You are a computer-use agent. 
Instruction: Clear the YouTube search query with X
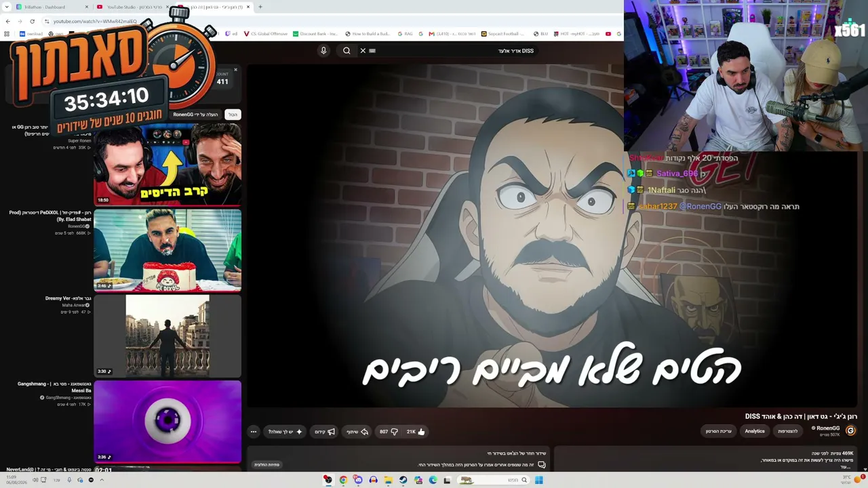pos(363,51)
